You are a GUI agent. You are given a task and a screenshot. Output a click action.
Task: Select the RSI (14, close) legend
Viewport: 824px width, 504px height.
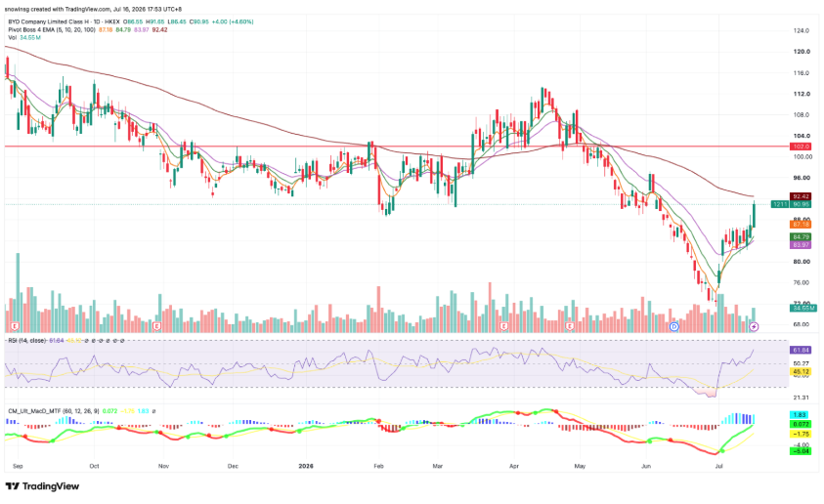(26, 341)
